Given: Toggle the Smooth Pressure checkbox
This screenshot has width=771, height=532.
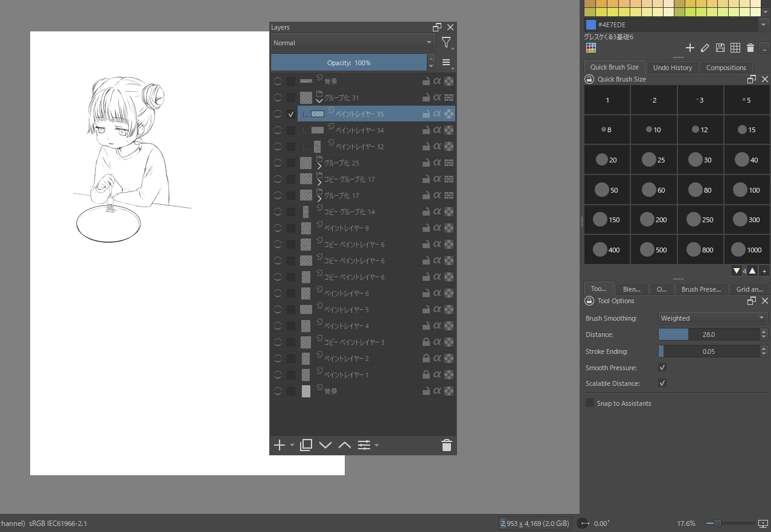Looking at the screenshot, I should pos(662,368).
